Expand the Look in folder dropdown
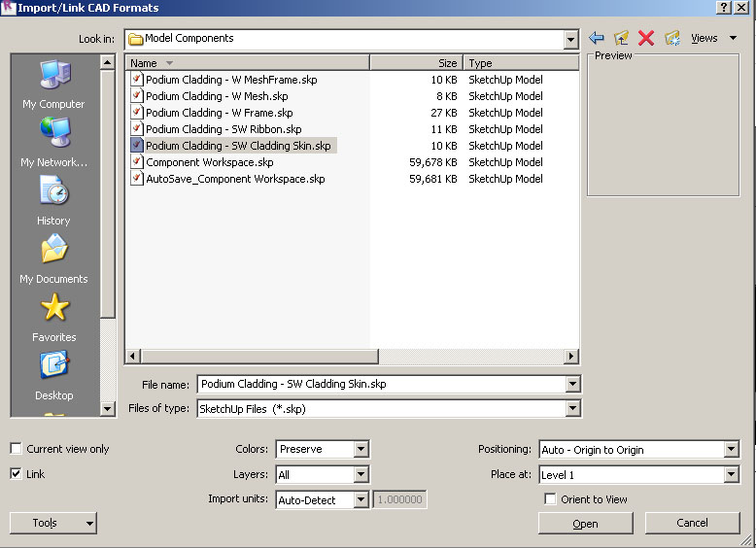756x548 pixels. click(x=570, y=39)
